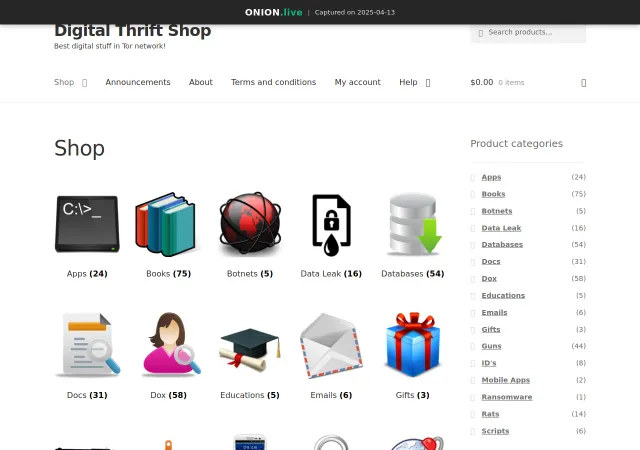Open the Gifts box icon

click(x=413, y=345)
